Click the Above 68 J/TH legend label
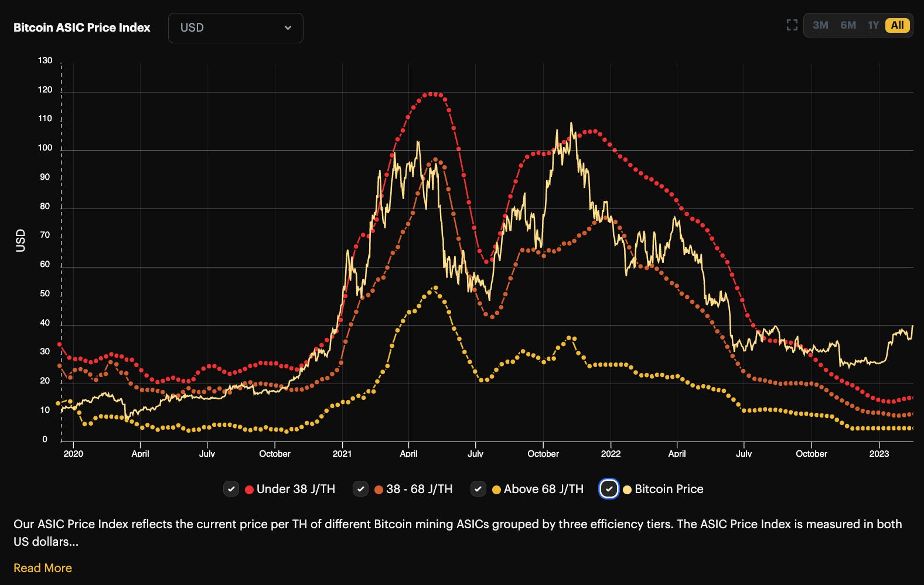 tap(544, 489)
